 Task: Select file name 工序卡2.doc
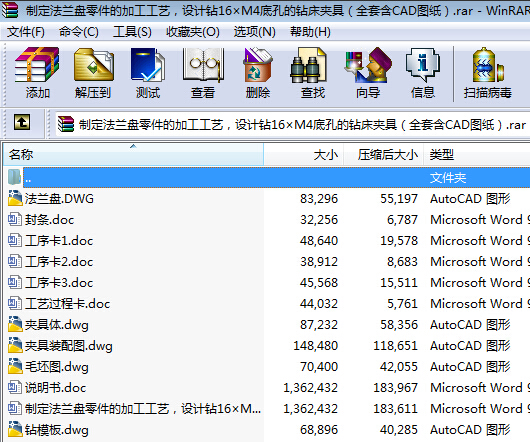tap(59, 262)
